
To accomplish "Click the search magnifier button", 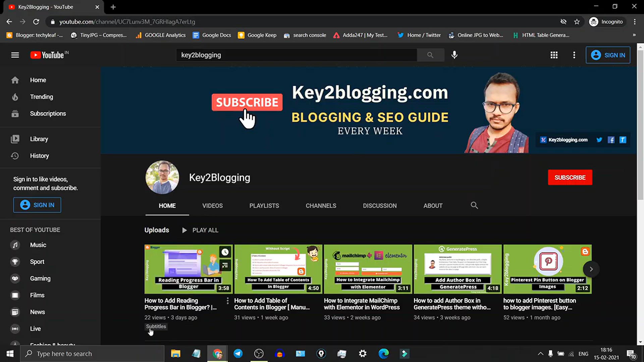I will (430, 55).
